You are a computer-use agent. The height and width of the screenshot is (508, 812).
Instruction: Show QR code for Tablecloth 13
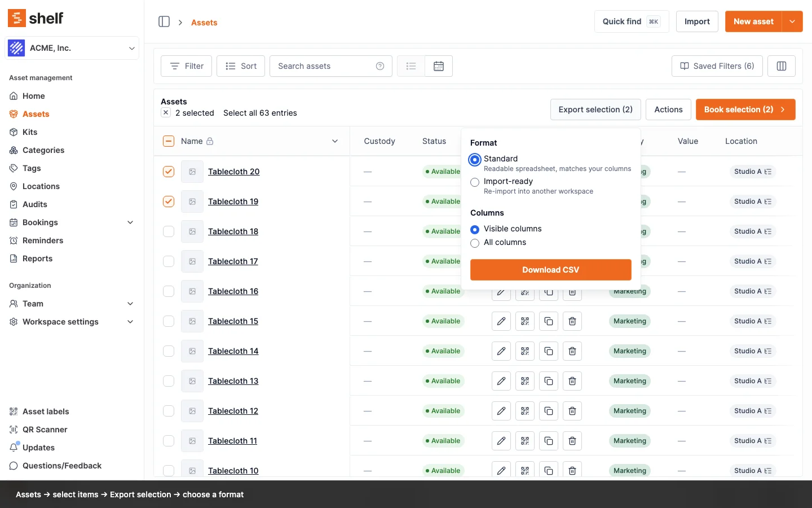(525, 381)
